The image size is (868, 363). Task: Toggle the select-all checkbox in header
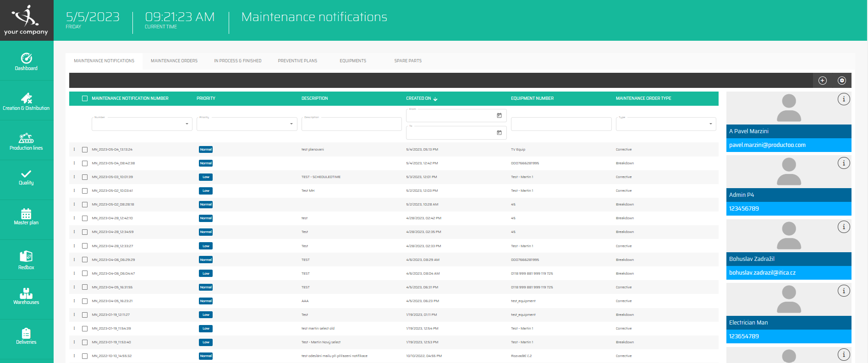[85, 98]
